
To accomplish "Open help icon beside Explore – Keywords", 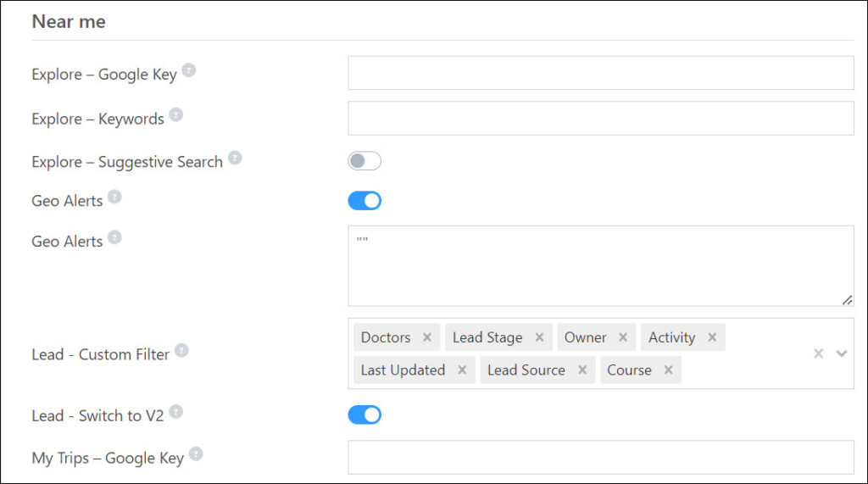I will tap(176, 114).
